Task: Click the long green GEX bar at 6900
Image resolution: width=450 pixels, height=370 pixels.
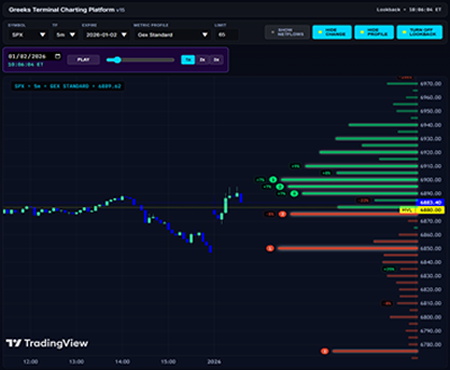Action: coord(349,180)
